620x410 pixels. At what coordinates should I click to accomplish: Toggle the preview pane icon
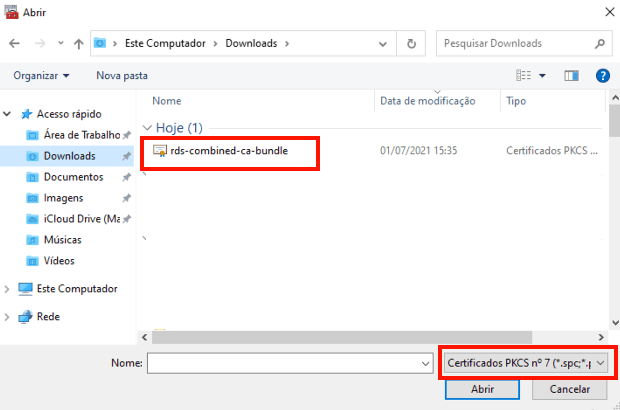(572, 75)
